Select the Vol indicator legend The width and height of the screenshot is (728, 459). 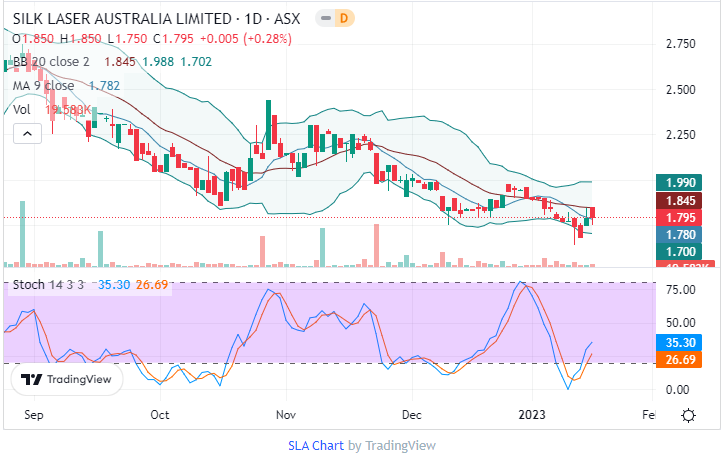coord(22,109)
